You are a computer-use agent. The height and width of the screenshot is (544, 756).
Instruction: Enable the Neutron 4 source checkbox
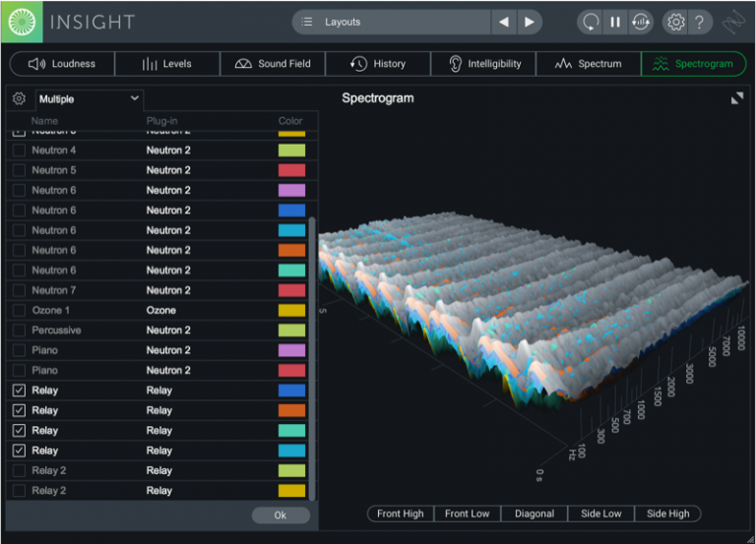[x=19, y=151]
